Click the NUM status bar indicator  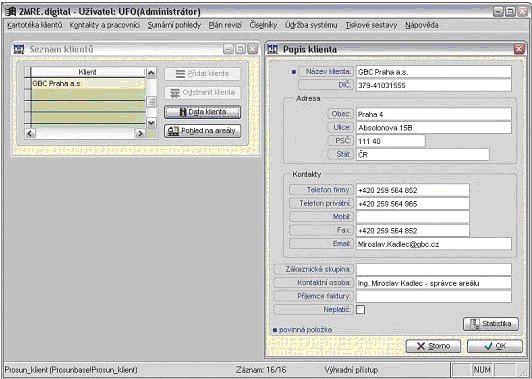click(482, 369)
